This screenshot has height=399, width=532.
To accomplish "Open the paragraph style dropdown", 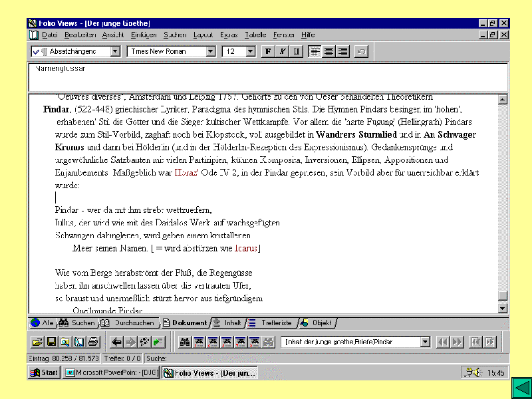I will point(115,51).
